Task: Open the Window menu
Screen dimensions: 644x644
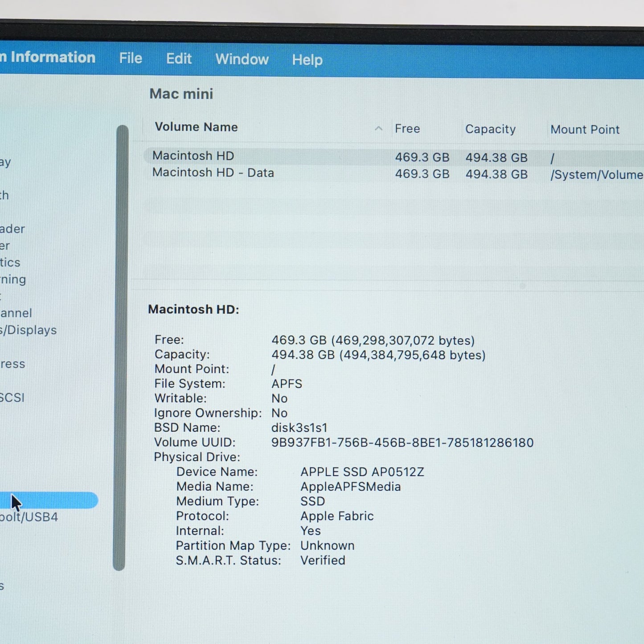Action: click(x=242, y=59)
